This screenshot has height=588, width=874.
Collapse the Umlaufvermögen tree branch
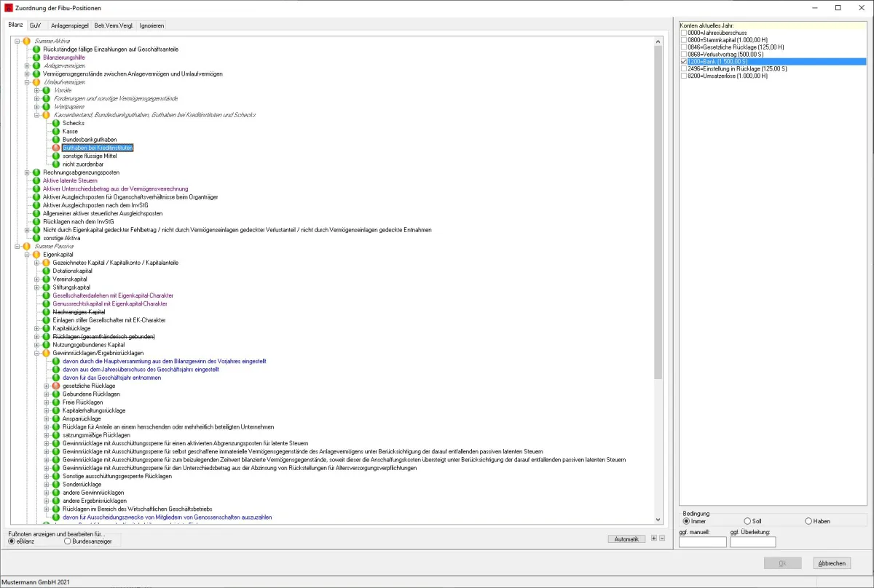click(28, 82)
